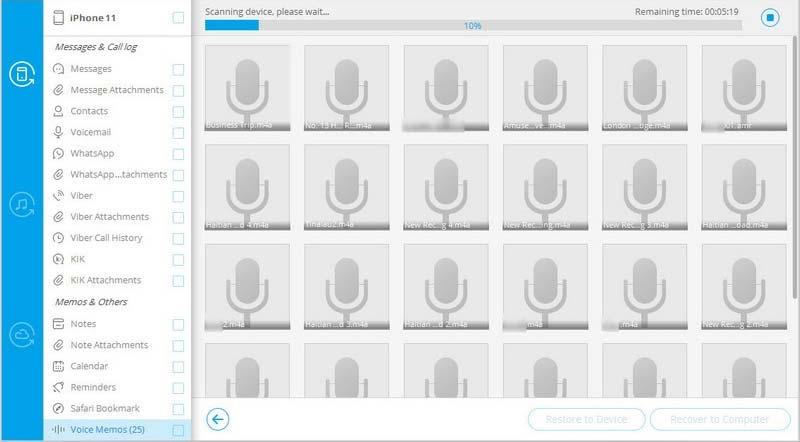Check the Notes checkbox
This screenshot has height=442, width=800.
pos(178,325)
